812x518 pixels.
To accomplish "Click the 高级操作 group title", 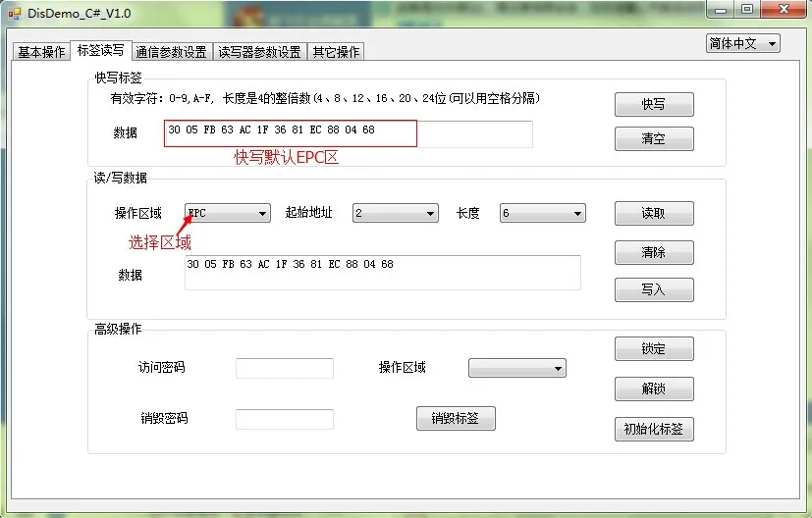I will 118,329.
